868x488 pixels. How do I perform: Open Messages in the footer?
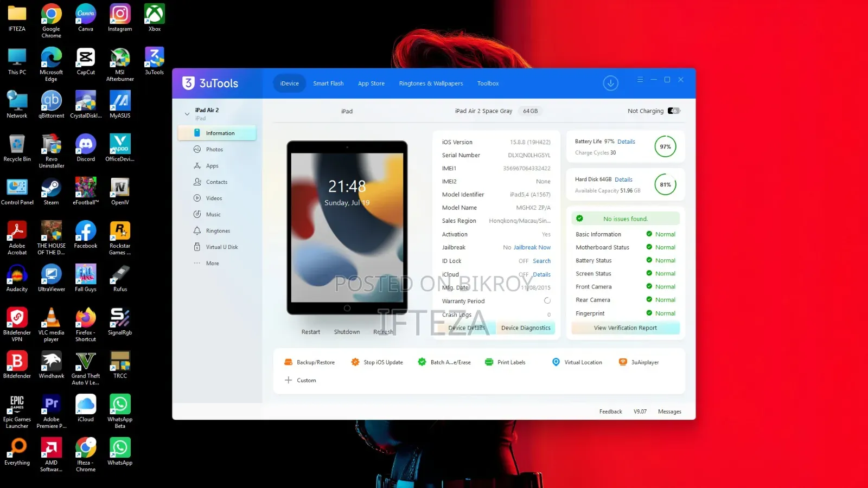(669, 412)
